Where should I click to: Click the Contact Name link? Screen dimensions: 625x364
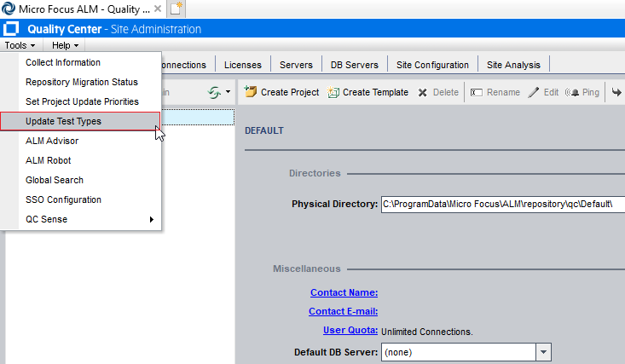tap(344, 292)
